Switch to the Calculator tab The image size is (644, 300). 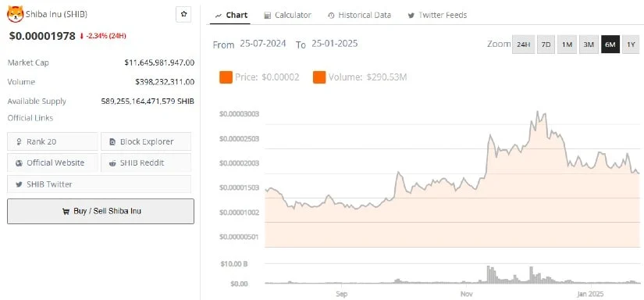point(287,15)
